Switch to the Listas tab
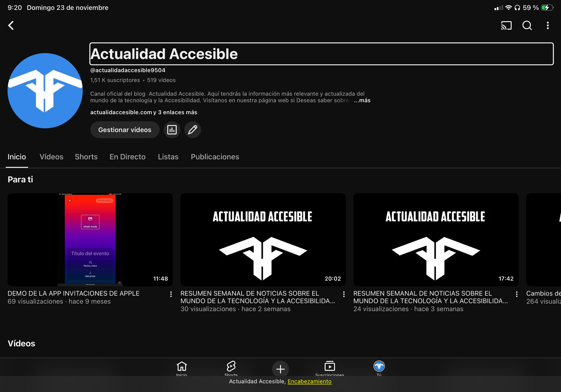561x392 pixels. click(168, 157)
